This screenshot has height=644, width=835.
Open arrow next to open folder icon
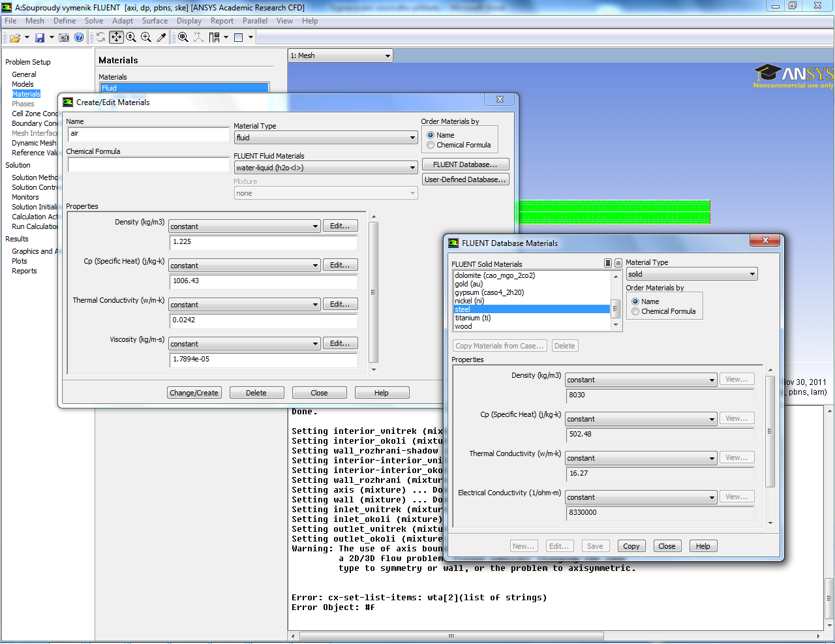point(27,38)
